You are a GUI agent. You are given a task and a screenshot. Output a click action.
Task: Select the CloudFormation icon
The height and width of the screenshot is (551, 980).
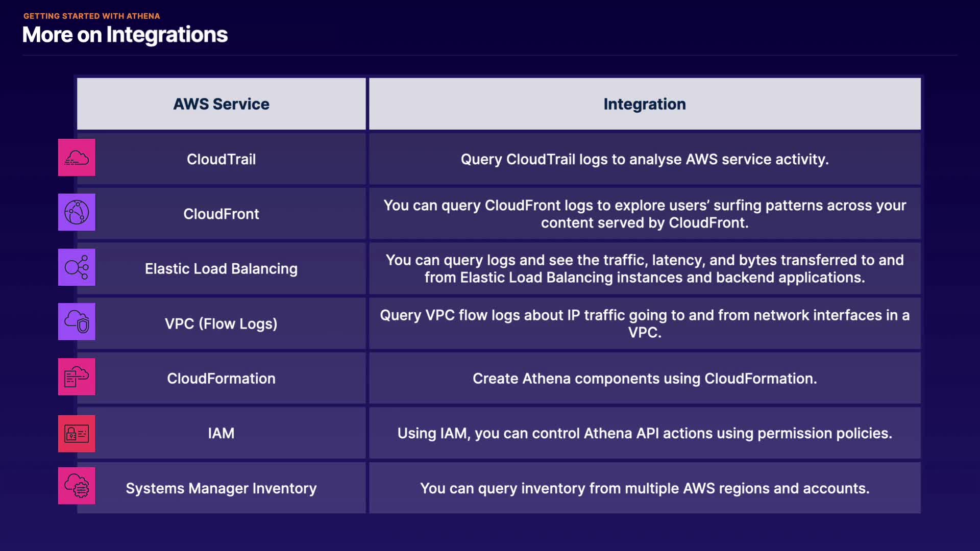tap(77, 377)
